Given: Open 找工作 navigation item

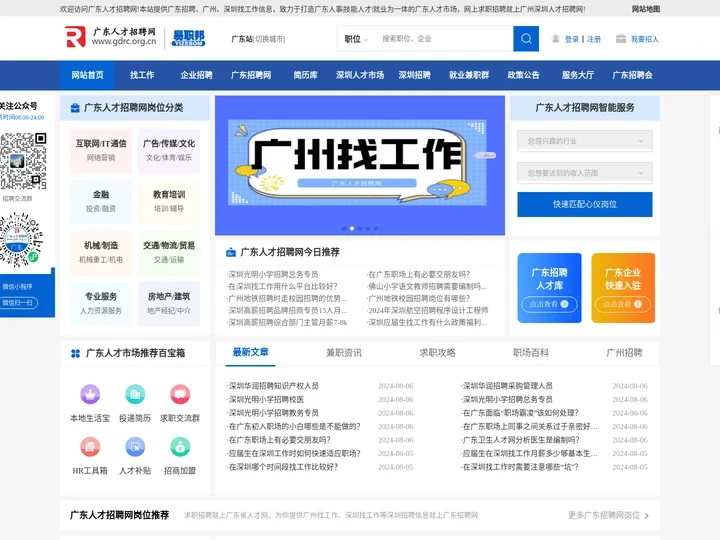Looking at the screenshot, I should 142,75.
